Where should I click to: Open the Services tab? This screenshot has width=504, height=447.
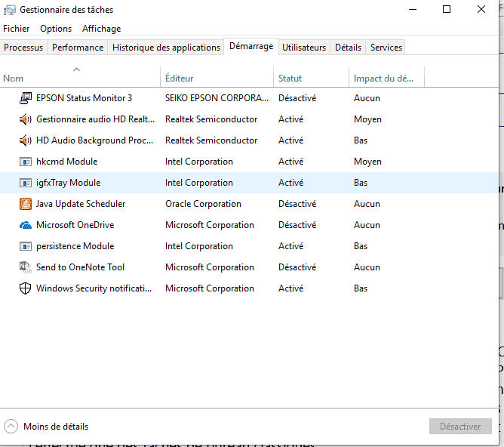tap(386, 48)
